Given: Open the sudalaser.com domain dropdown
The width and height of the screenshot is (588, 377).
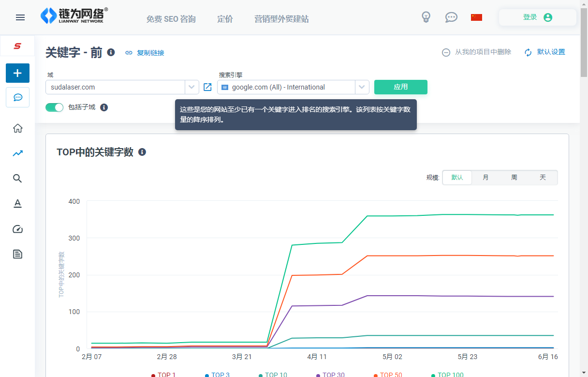Looking at the screenshot, I should 191,87.
